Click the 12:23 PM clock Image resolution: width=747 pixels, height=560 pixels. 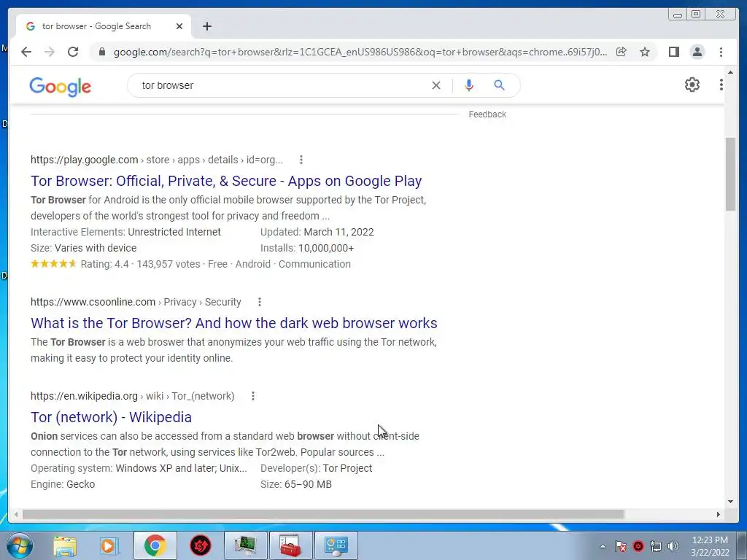coord(710,540)
